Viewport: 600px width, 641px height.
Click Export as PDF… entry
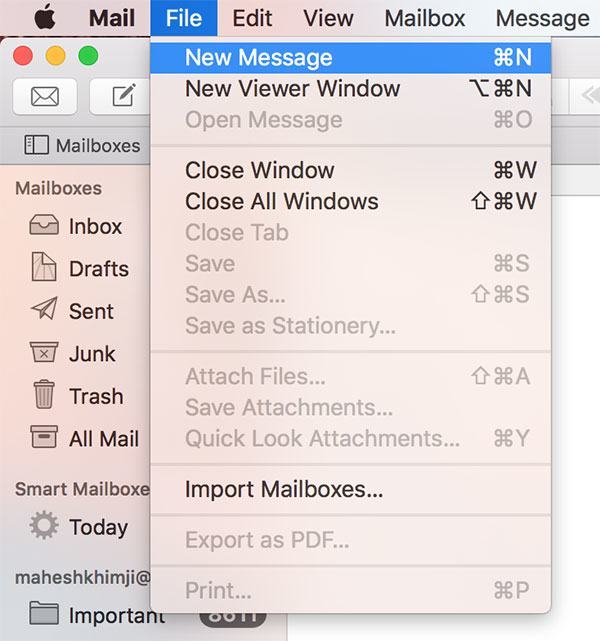coord(351,540)
